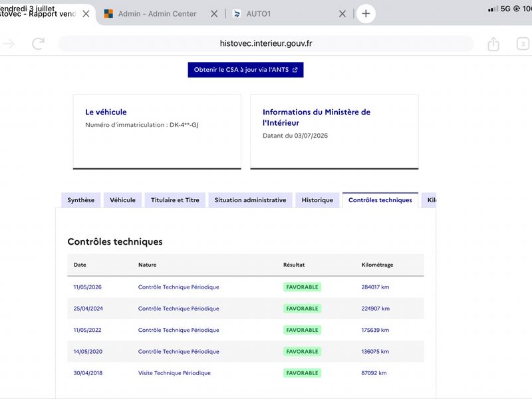Reload the page with the refresh icon
Image resolution: width=532 pixels, height=399 pixels.
point(38,44)
